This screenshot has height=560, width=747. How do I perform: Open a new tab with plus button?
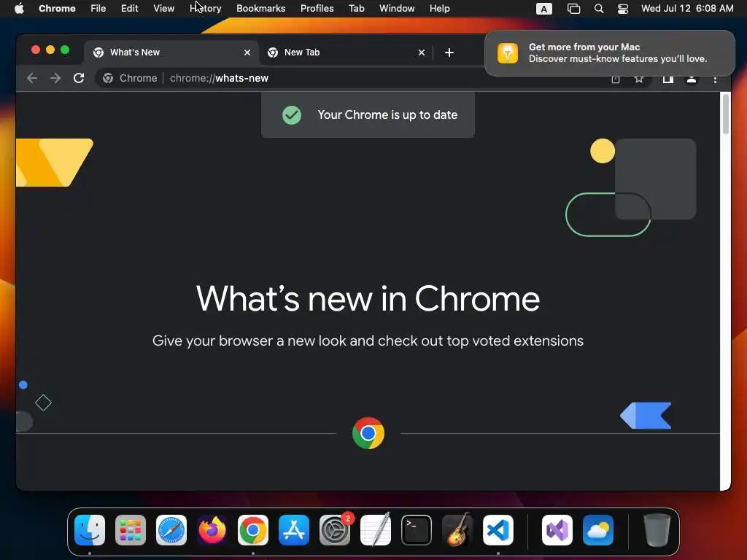pyautogui.click(x=449, y=52)
